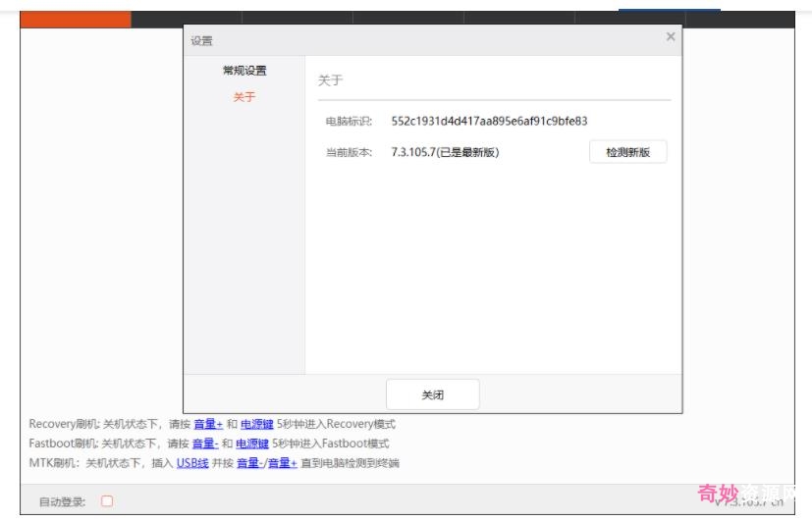Click the 电脑标识 field label
The width and height of the screenshot is (812, 522).
(349, 121)
